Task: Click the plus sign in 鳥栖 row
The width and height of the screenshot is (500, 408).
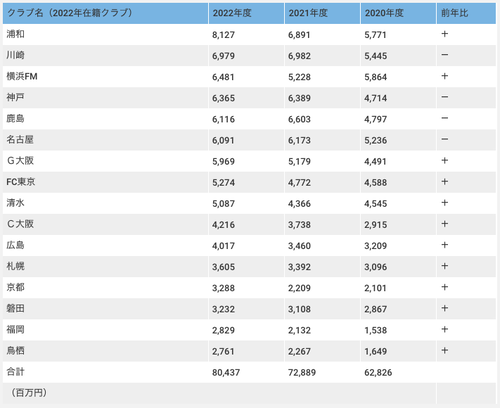Action: pyautogui.click(x=445, y=350)
